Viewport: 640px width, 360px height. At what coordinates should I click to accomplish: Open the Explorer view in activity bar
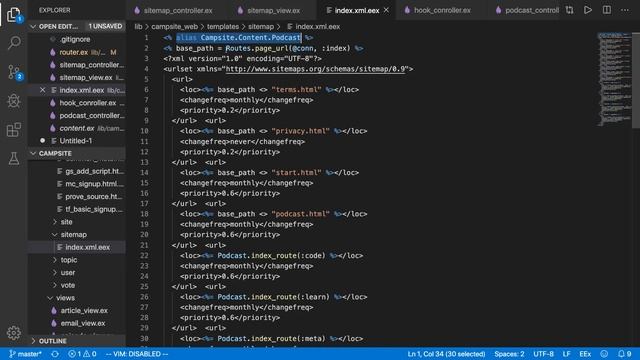pyautogui.click(x=13, y=15)
